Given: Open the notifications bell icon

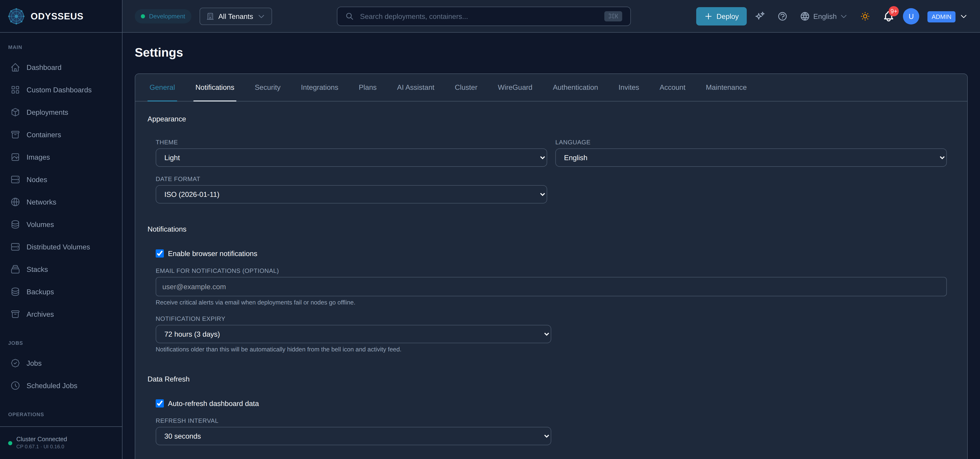Looking at the screenshot, I should tap(888, 16).
